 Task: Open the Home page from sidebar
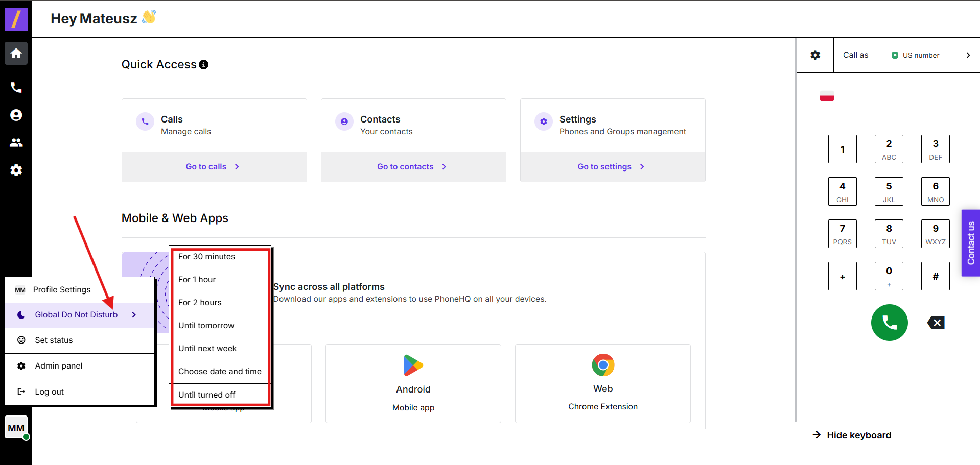(x=16, y=53)
